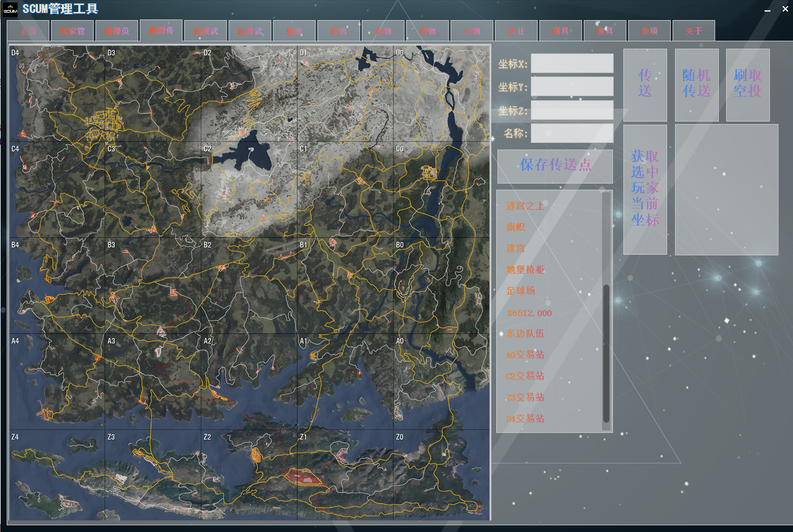Click the C3 sector label on the map
Viewport: 793px width, 532px height.
click(111, 149)
